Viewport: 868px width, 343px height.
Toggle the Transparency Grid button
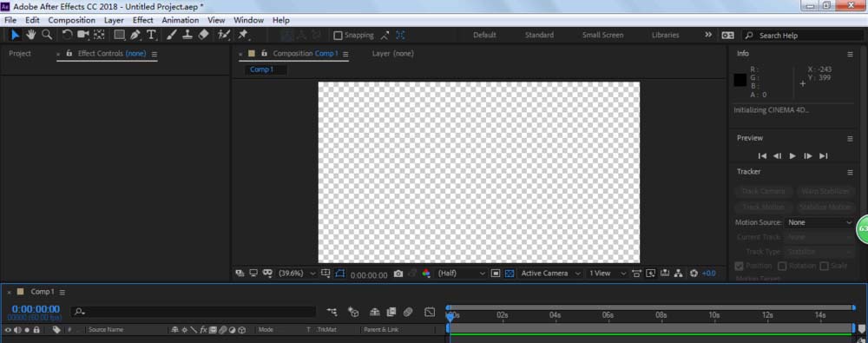510,274
